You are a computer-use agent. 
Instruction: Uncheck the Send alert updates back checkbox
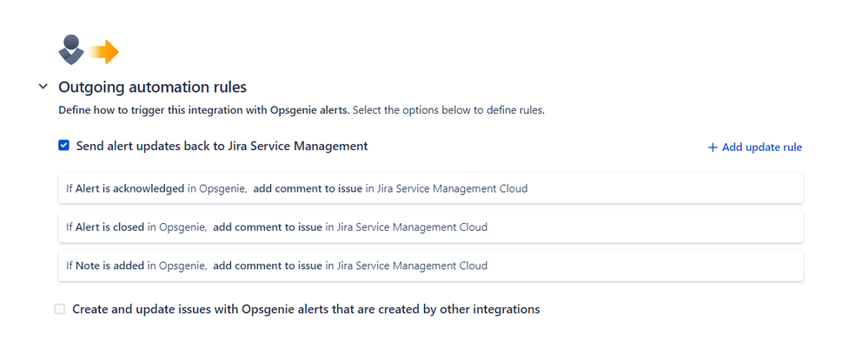point(63,146)
